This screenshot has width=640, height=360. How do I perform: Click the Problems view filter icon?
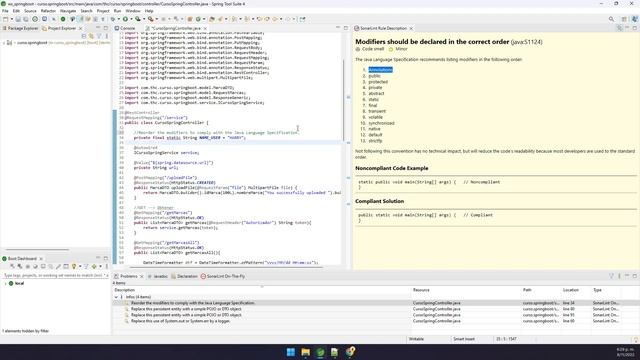click(x=611, y=276)
